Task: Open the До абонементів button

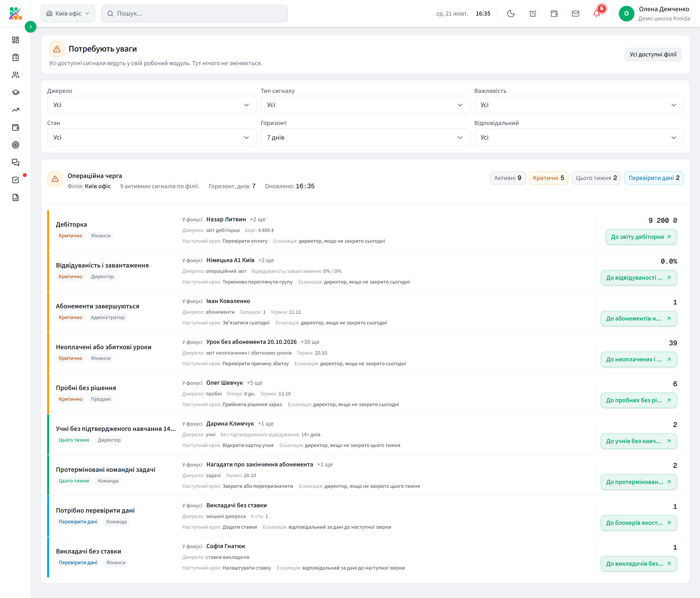Action: [639, 318]
